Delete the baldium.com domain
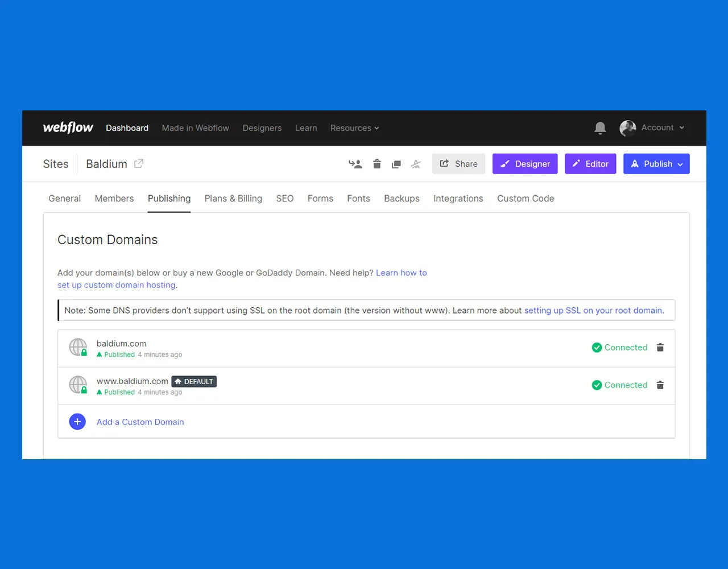The image size is (728, 569). (660, 347)
